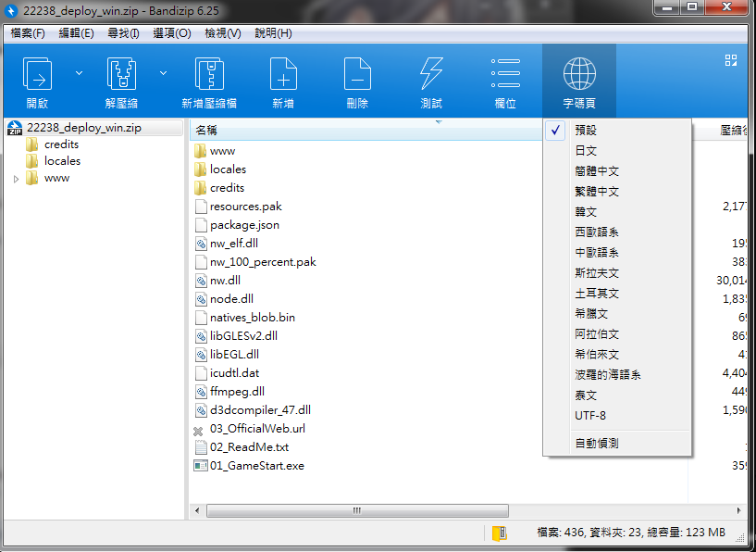Click the 名稱 column header
Viewport: 756px width, 552px height.
[x=366, y=130]
